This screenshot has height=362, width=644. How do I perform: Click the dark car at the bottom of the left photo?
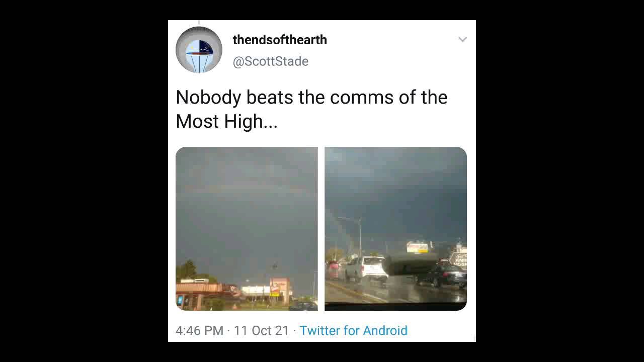(303, 306)
